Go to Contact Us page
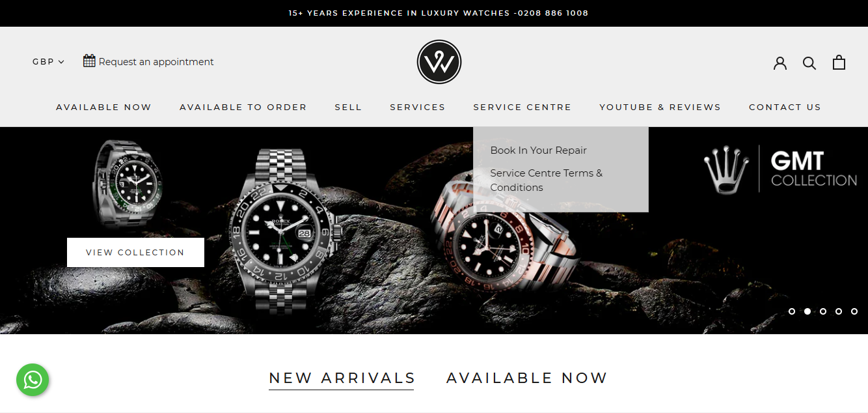 [785, 107]
